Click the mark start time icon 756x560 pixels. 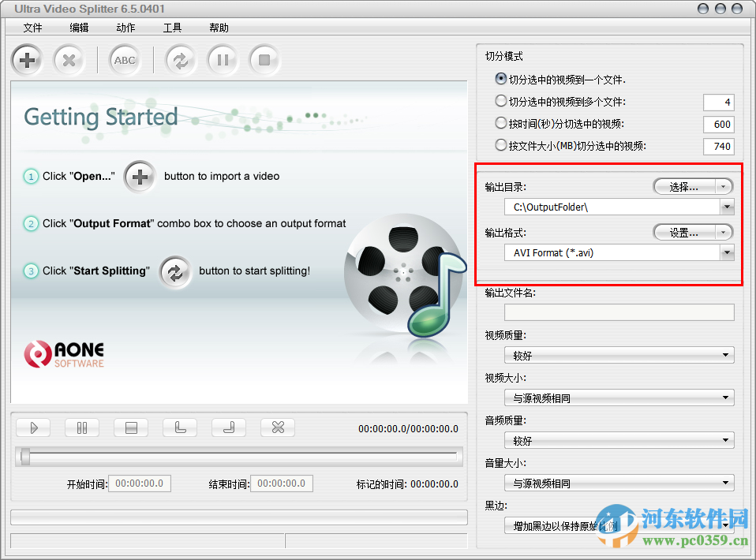coord(181,427)
